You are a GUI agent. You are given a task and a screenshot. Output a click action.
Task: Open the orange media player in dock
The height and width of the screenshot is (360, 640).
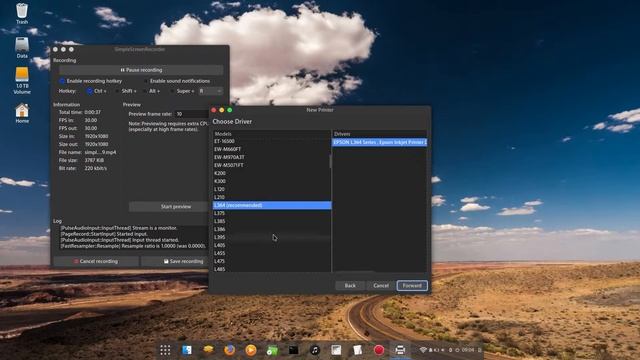point(251,350)
